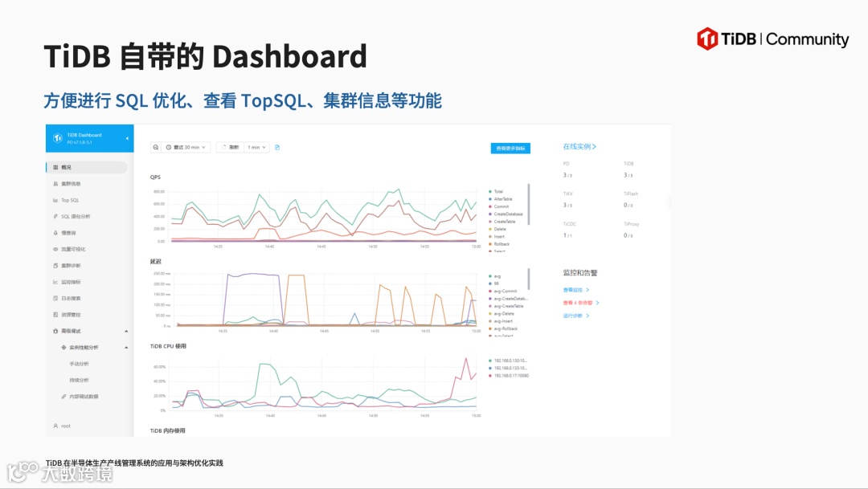Screen dimensions: 868x489
Task: Click the zoom-out magnifier icon
Action: (x=156, y=147)
